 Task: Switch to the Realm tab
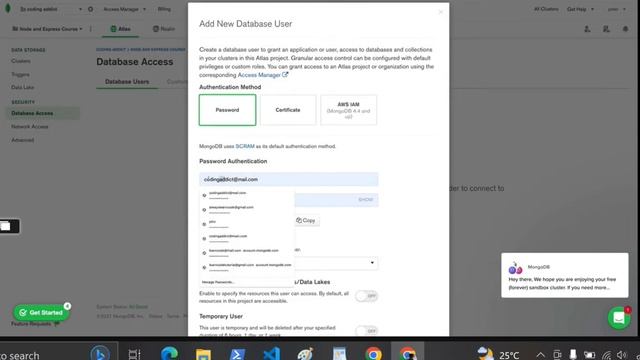[164, 29]
